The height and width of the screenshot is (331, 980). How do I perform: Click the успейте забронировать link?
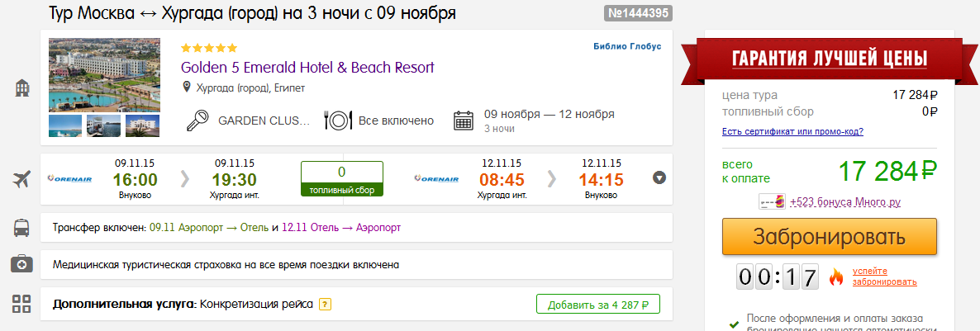(883, 276)
